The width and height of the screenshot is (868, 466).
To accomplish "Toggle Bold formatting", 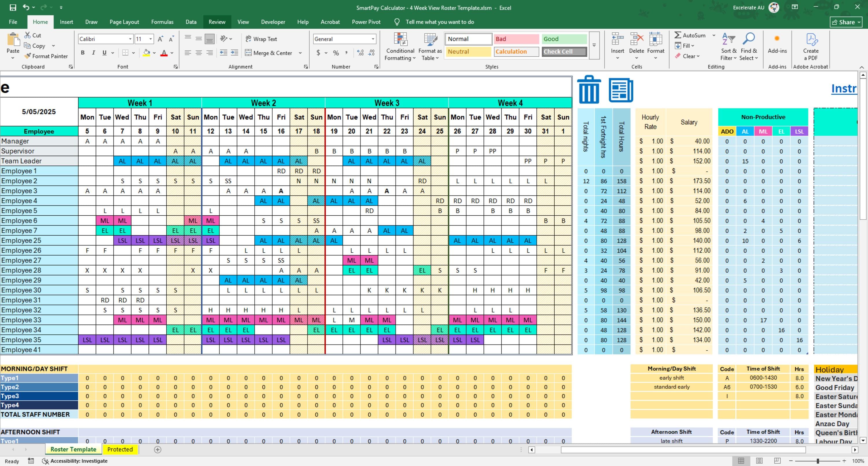I will click(x=82, y=53).
